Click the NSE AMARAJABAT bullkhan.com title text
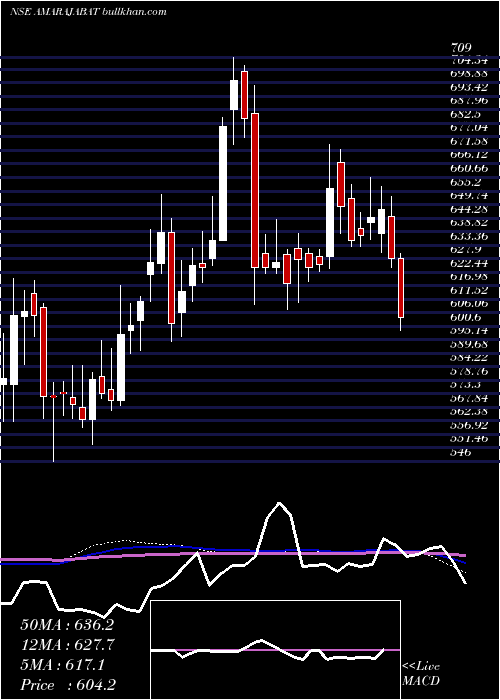The height and width of the screenshot is (700, 500). pyautogui.click(x=88, y=11)
